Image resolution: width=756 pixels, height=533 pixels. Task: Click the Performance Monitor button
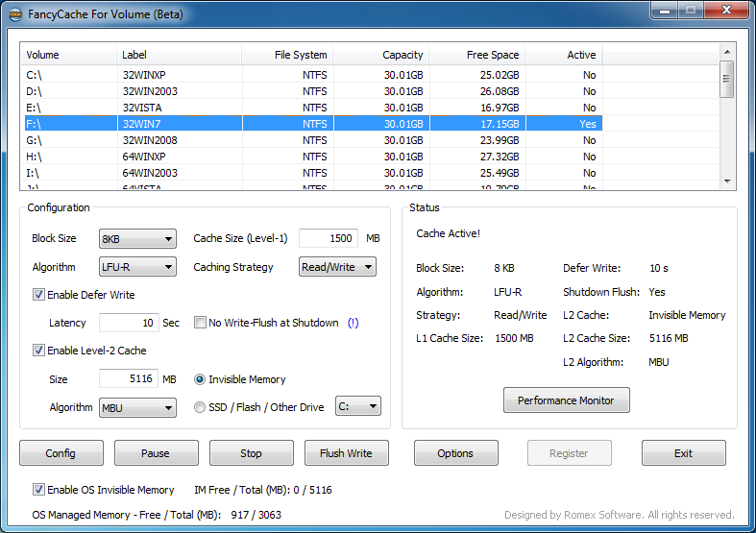point(566,400)
